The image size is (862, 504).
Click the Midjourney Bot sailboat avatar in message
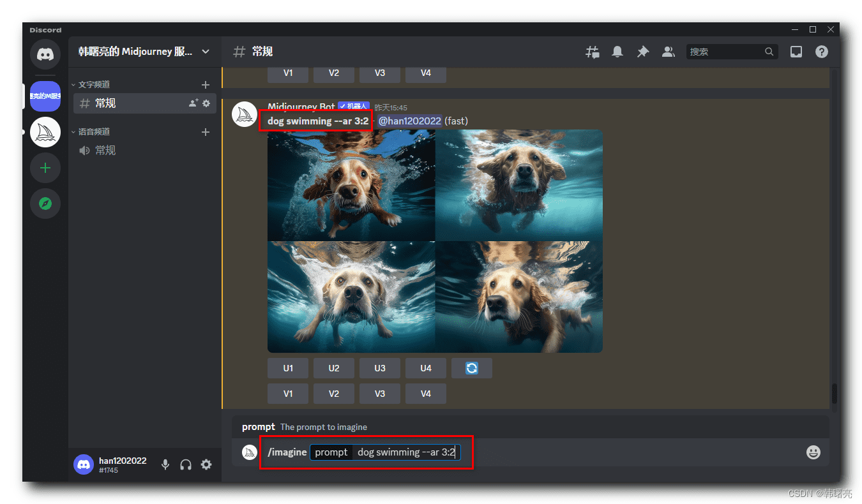(245, 114)
